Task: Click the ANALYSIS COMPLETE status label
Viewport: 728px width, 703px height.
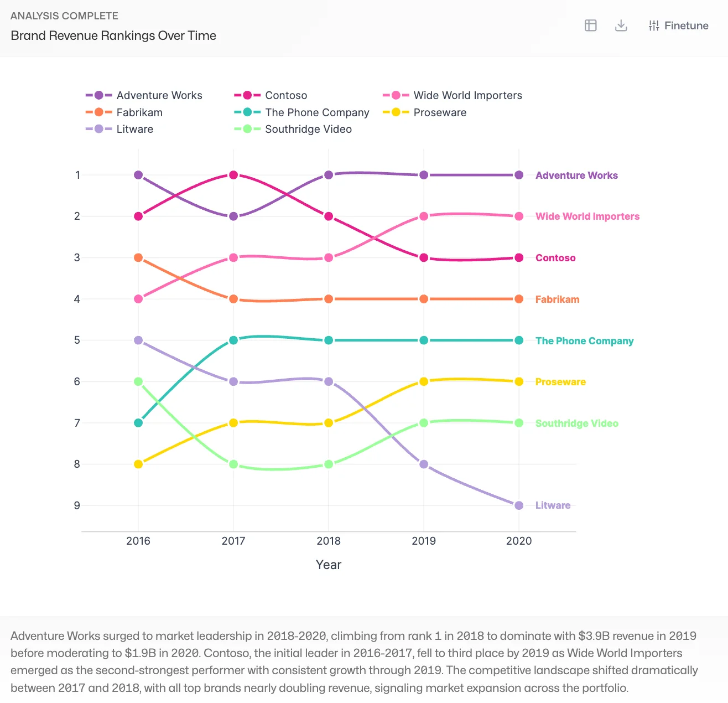Action: 64,15
